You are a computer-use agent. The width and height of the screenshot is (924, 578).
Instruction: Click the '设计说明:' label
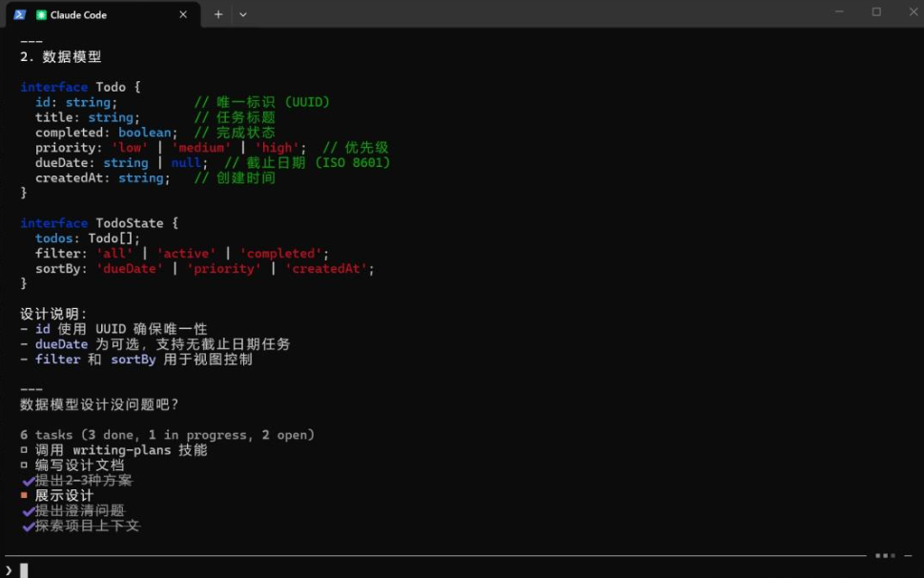click(x=53, y=314)
